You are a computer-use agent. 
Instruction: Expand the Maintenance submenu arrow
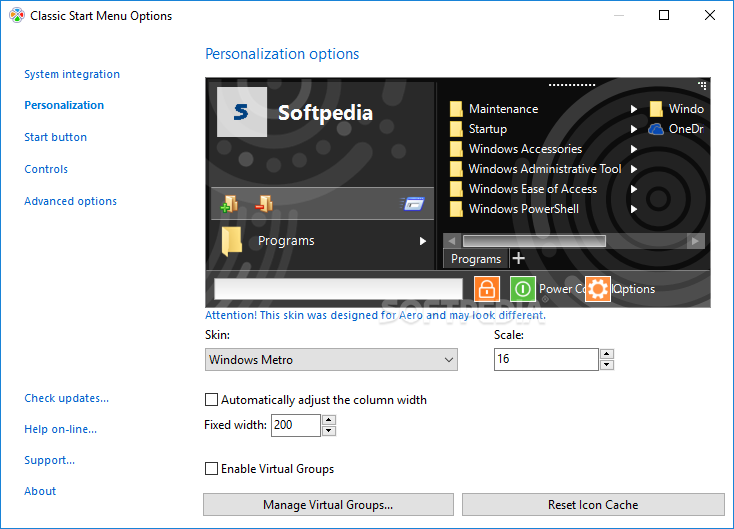[x=634, y=109]
